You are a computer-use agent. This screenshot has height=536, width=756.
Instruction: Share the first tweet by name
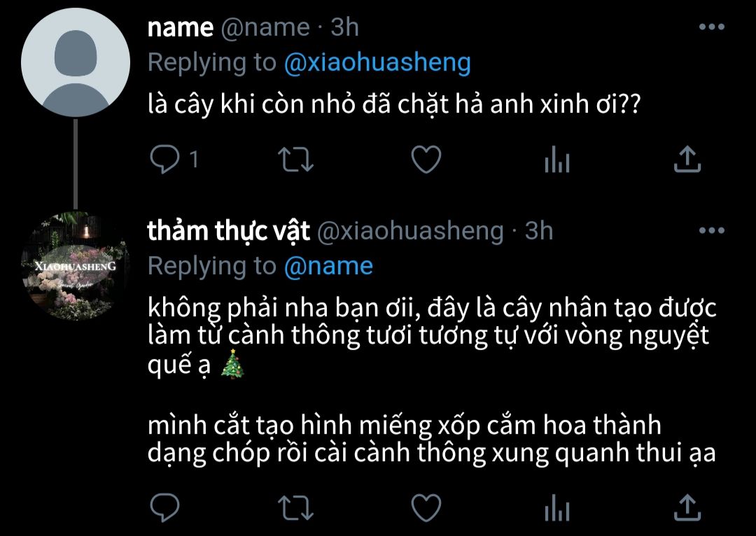coord(687,160)
